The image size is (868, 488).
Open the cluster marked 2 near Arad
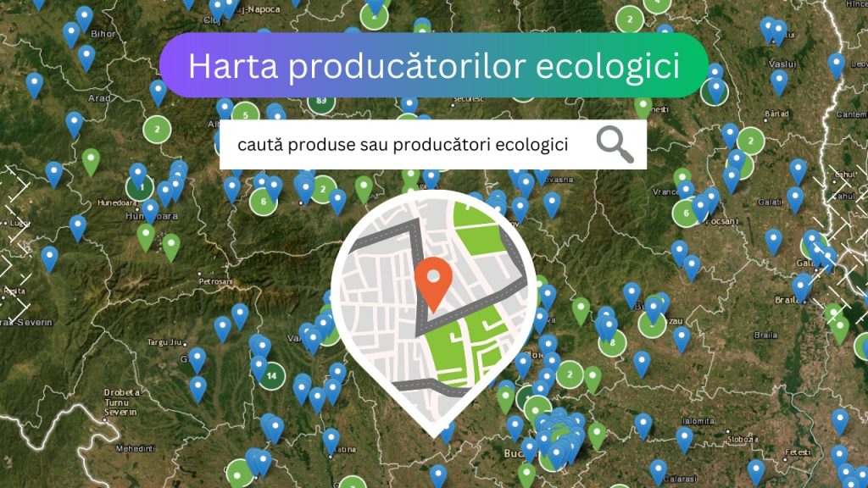click(157, 129)
